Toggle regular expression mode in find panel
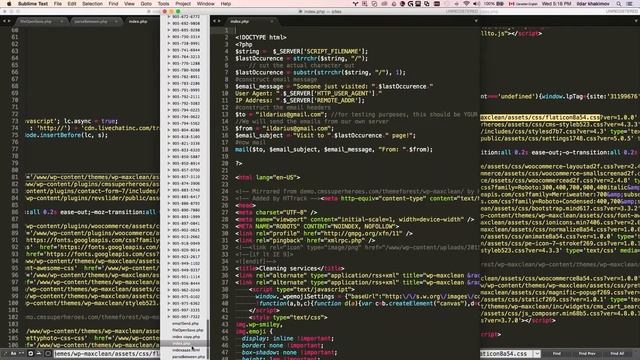640x360 pixels. pos(5,353)
